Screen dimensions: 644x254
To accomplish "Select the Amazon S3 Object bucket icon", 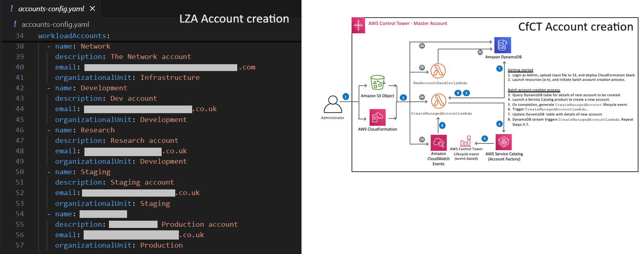I will tap(377, 83).
